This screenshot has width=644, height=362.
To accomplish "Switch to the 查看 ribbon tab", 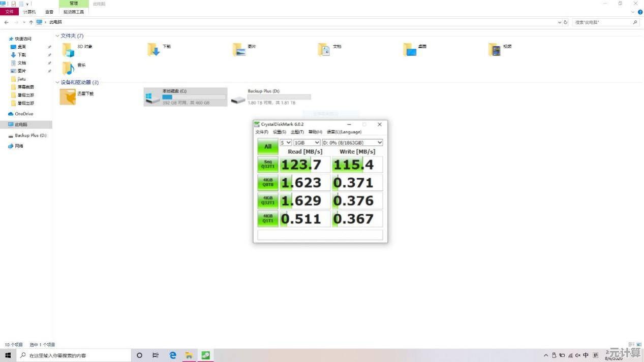I will (x=49, y=12).
